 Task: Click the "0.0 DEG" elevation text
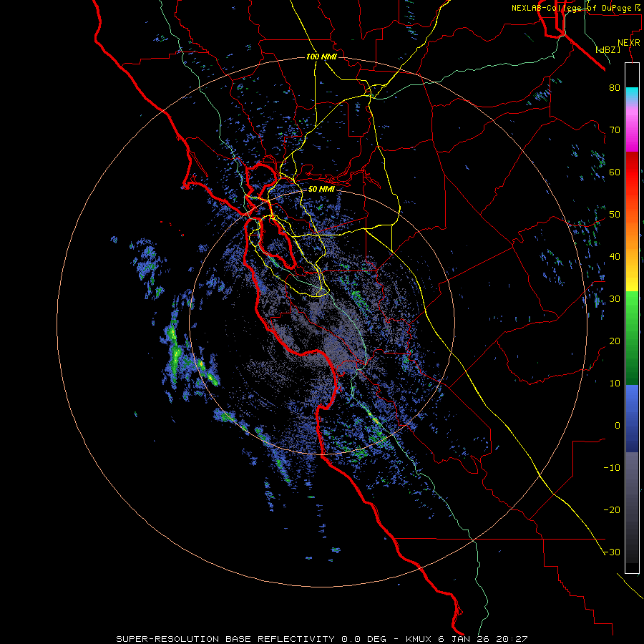365,639
